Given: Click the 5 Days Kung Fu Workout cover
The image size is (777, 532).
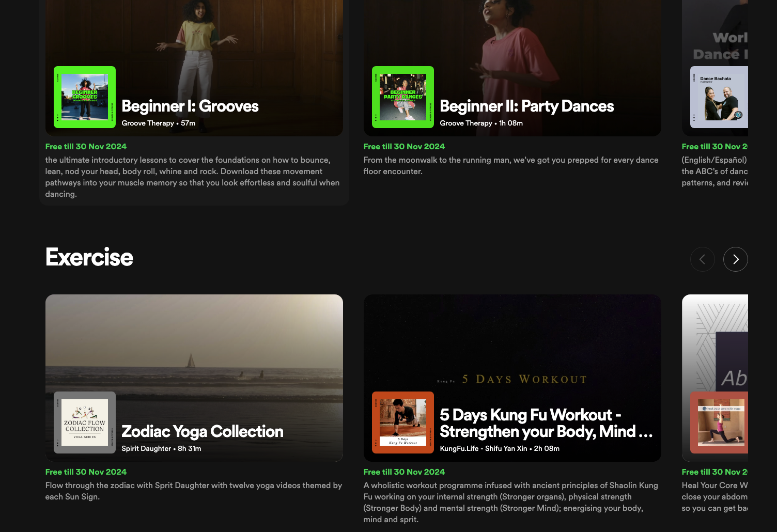Looking at the screenshot, I should tap(403, 423).
